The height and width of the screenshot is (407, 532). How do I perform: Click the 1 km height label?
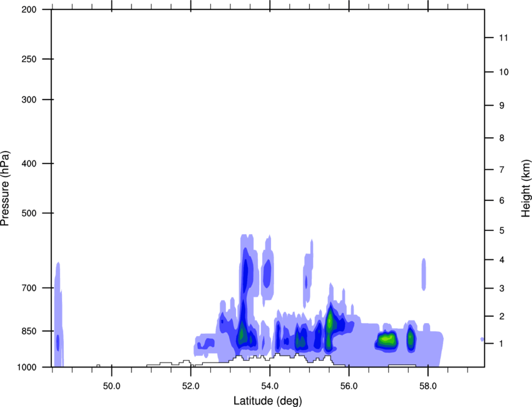click(502, 344)
